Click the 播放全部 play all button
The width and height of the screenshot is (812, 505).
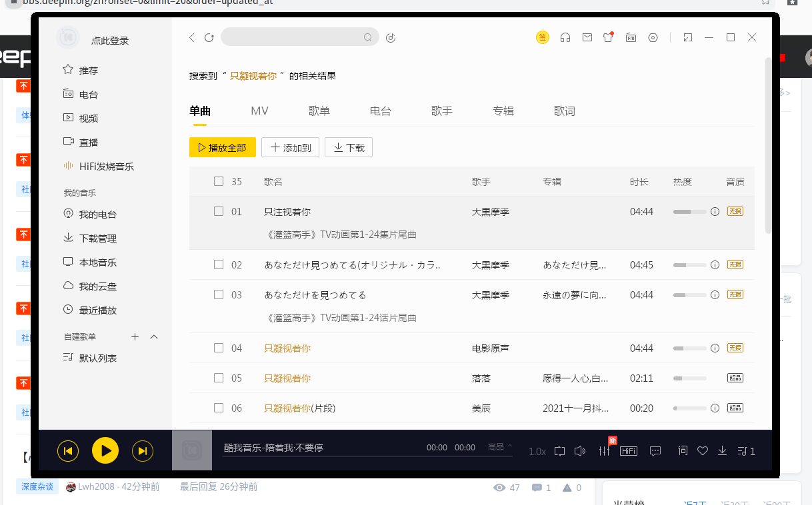coord(223,148)
